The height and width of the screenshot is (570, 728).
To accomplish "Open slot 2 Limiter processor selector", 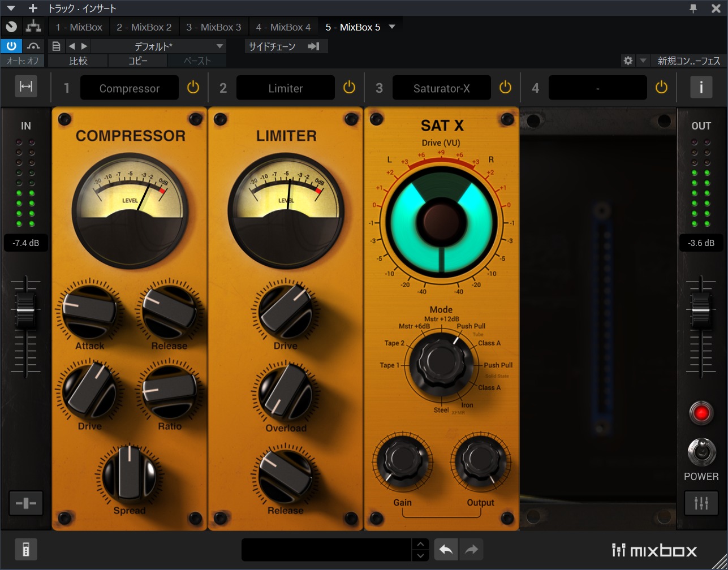I will click(x=286, y=88).
